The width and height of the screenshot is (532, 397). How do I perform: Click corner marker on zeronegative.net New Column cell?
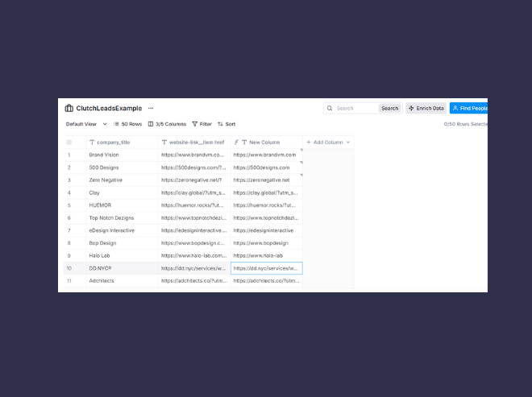(x=301, y=175)
